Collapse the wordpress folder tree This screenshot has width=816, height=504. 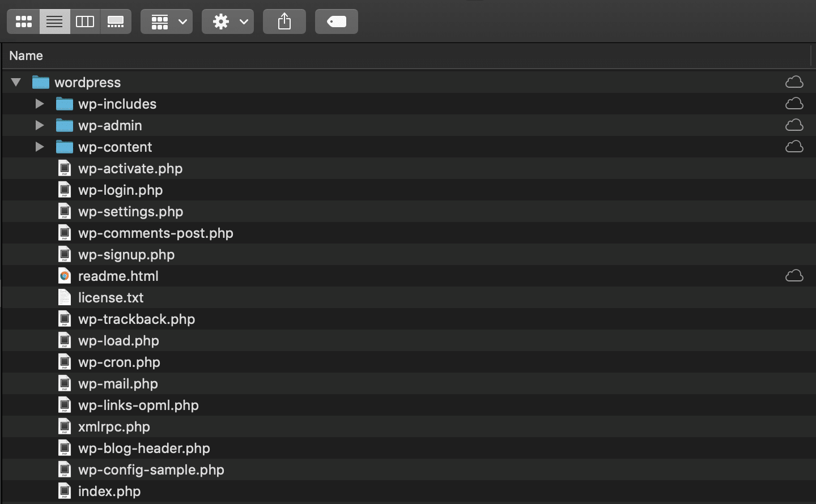click(x=15, y=82)
